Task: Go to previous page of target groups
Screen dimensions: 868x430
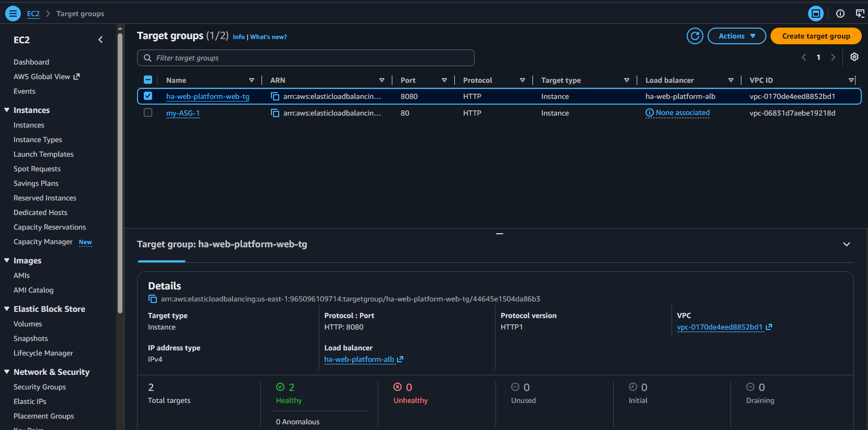Action: (x=804, y=57)
